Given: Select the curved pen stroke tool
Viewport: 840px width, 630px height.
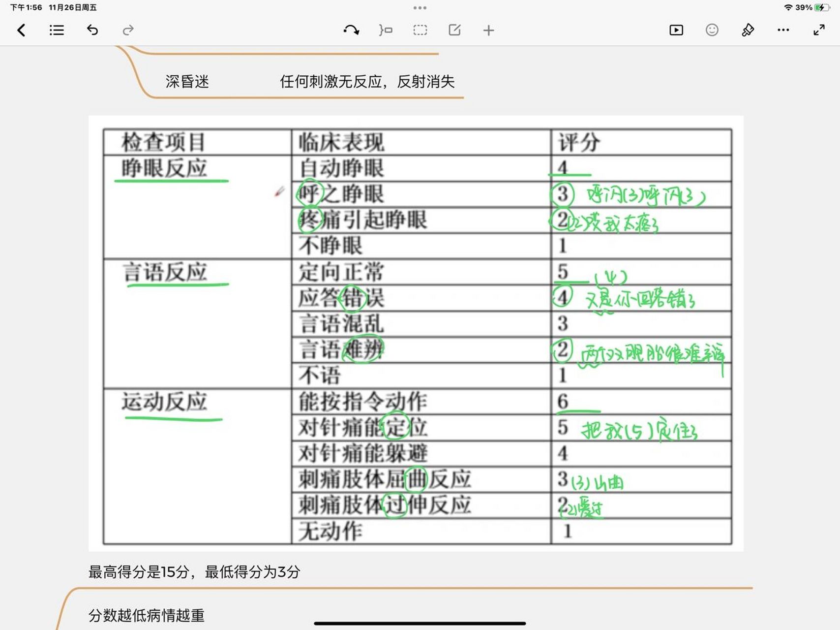Looking at the screenshot, I should [351, 30].
